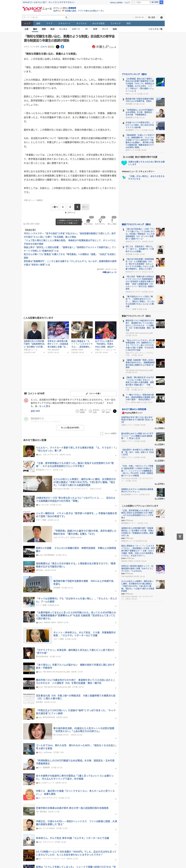186x868 pixels.
Task: React with わかりやすい lightbulb icon
Action: coord(100,221)
